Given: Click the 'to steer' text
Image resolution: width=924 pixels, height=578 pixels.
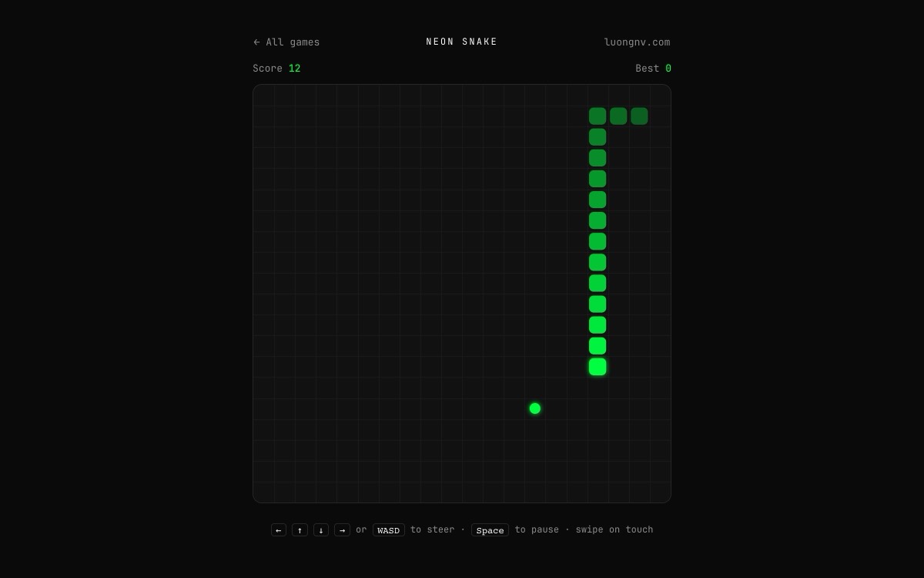Looking at the screenshot, I should (x=432, y=529).
